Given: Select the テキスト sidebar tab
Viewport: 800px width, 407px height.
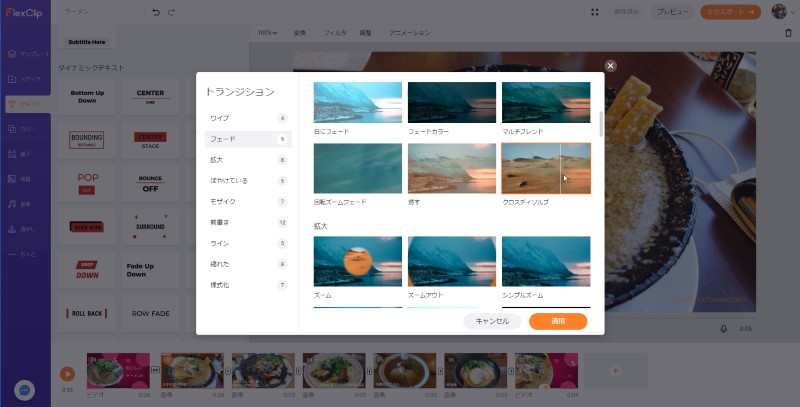Looking at the screenshot, I should pos(28,104).
